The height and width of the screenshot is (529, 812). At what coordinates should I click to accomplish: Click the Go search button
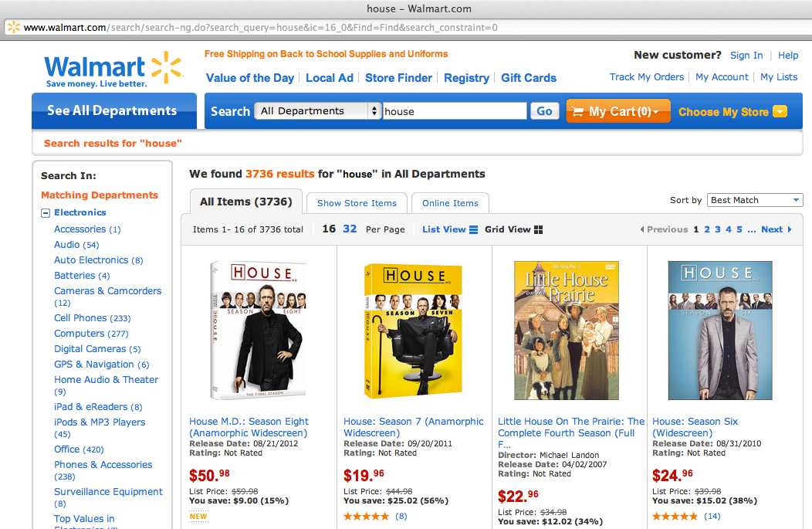pos(544,110)
